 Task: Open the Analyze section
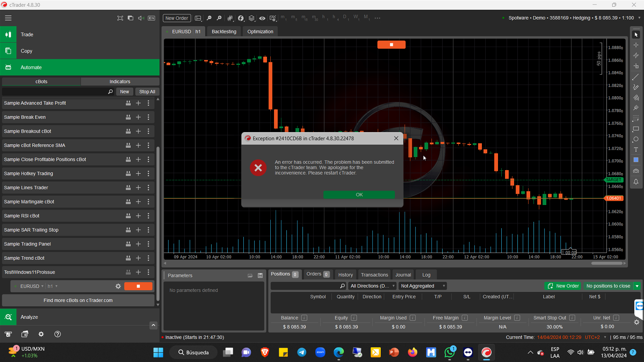click(x=80, y=317)
